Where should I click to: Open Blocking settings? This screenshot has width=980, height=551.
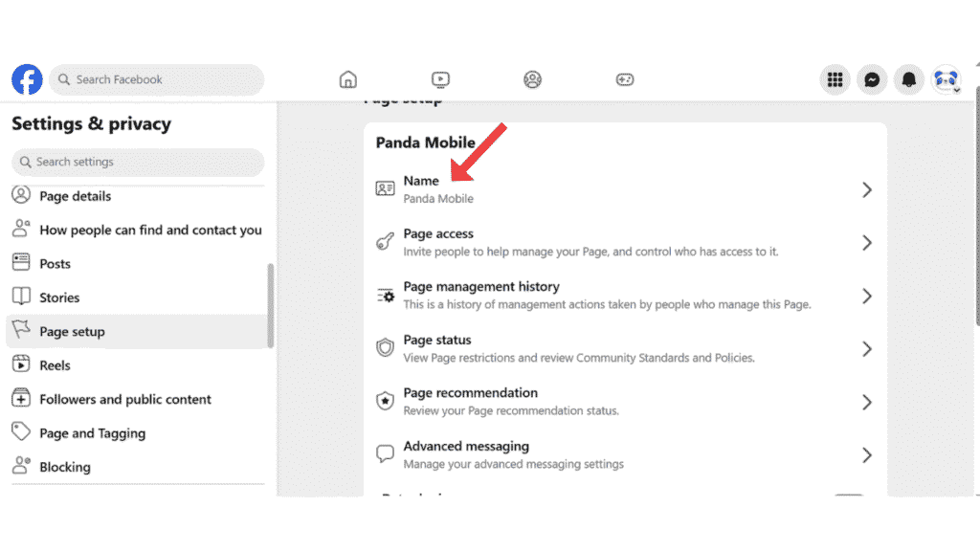[136, 467]
